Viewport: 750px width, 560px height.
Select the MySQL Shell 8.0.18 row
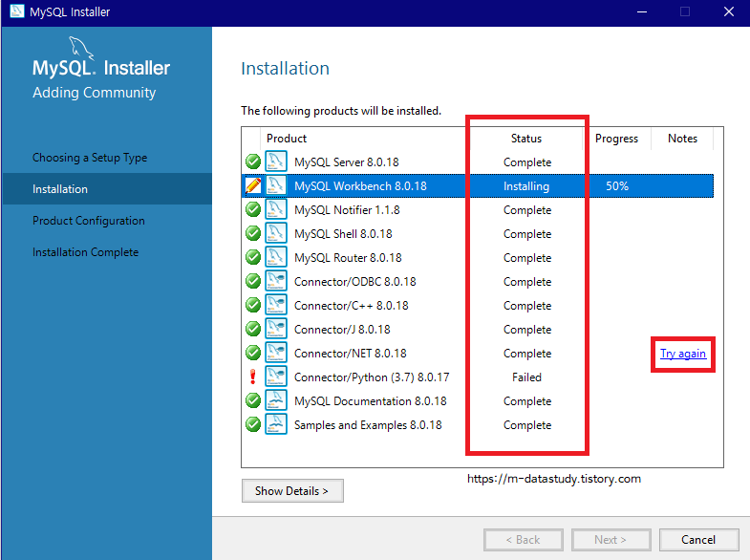click(478, 234)
